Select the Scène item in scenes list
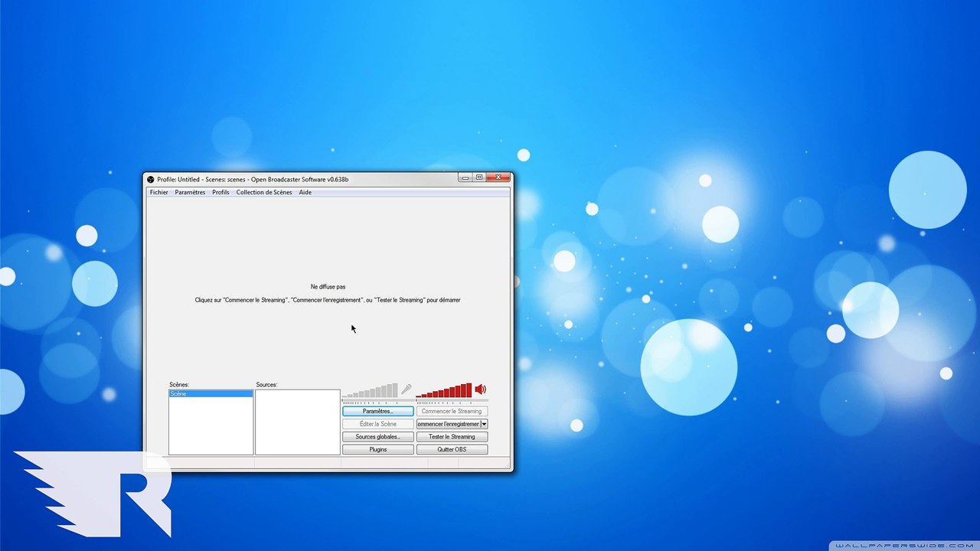The height and width of the screenshot is (551, 980). (x=211, y=393)
